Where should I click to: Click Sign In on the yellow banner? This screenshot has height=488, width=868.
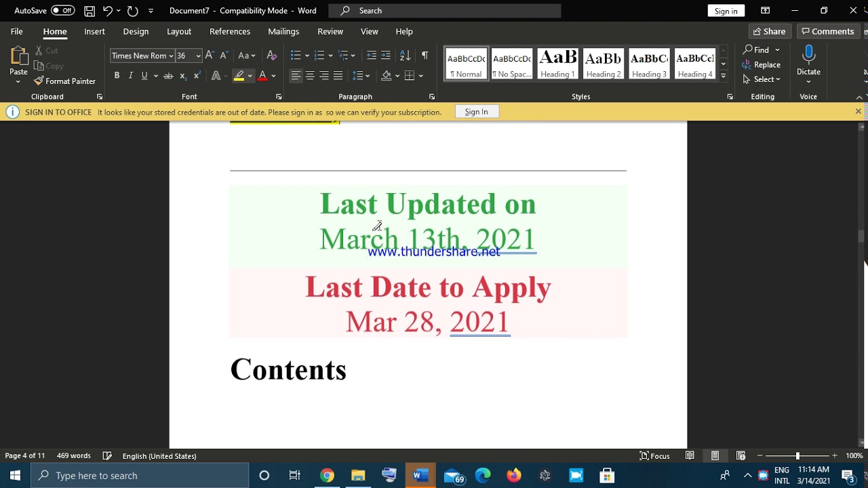(476, 112)
